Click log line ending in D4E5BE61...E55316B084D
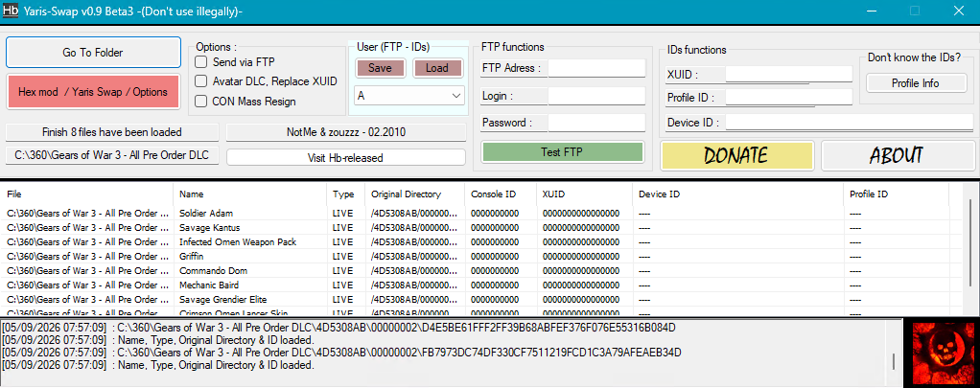Image resolution: width=980 pixels, height=388 pixels. [339, 328]
